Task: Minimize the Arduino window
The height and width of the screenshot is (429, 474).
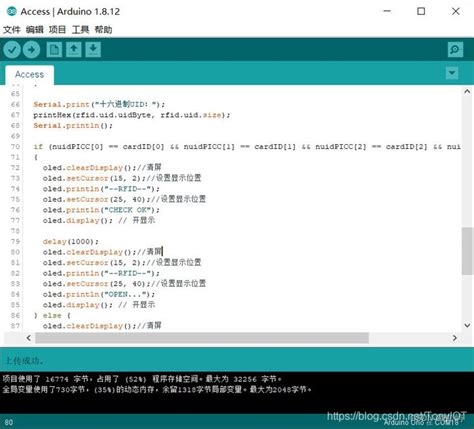Action: (x=387, y=11)
